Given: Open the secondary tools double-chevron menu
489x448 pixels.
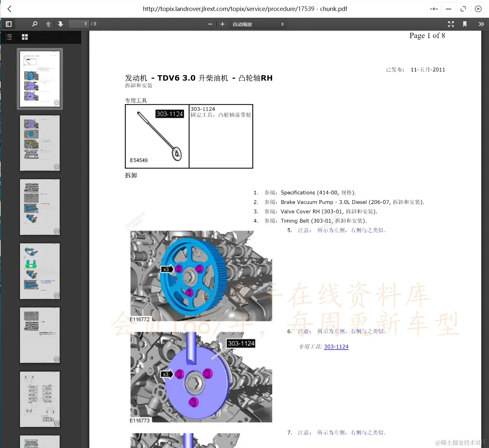Looking at the screenshot, I should (x=481, y=24).
